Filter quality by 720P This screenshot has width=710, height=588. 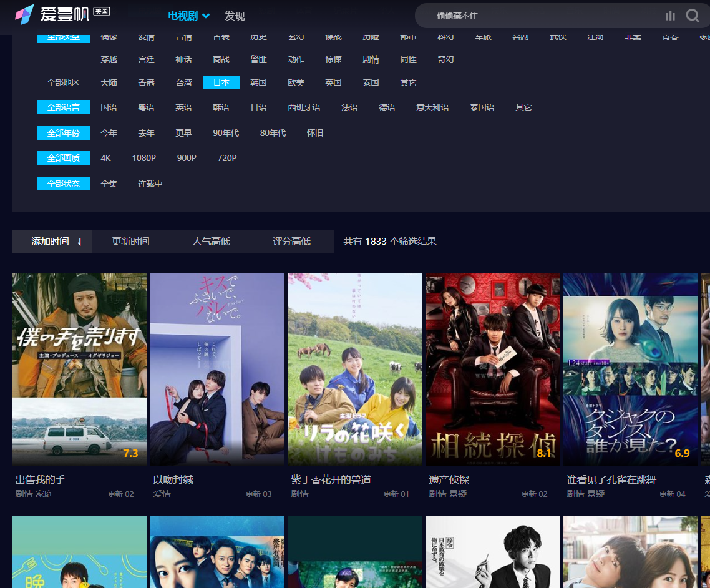tap(227, 158)
